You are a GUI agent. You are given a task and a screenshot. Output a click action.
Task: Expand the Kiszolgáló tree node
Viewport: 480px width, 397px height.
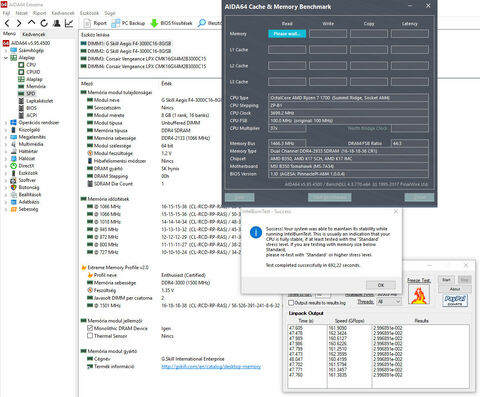pos(6,130)
